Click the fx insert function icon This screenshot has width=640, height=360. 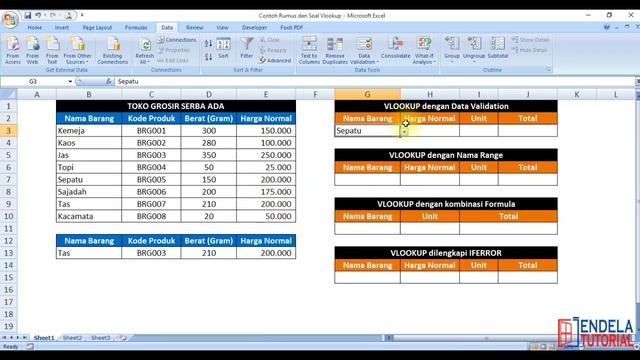pos(109,81)
